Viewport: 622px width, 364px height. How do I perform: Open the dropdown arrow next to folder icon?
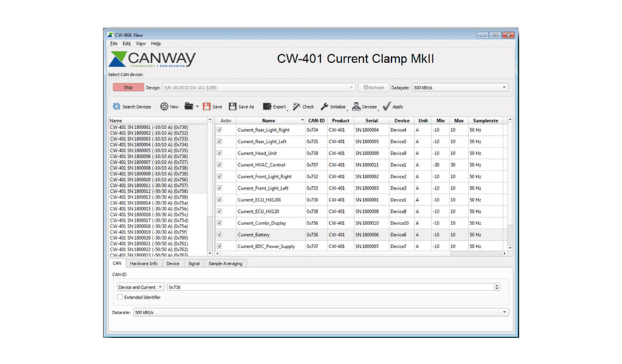point(197,107)
